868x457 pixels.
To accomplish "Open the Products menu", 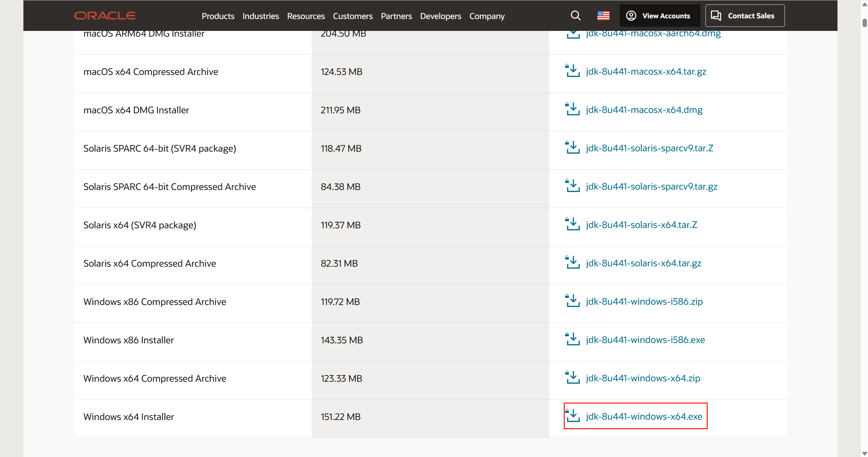I will point(218,16).
